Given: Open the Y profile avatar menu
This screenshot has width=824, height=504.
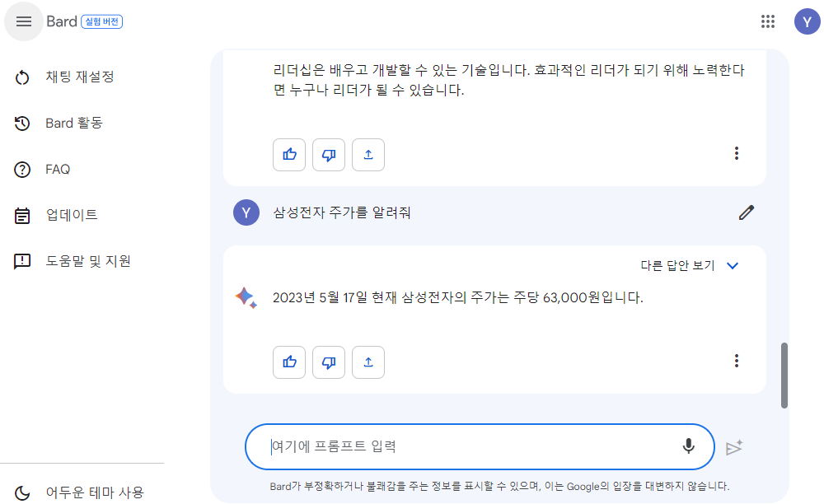Looking at the screenshot, I should (x=807, y=21).
